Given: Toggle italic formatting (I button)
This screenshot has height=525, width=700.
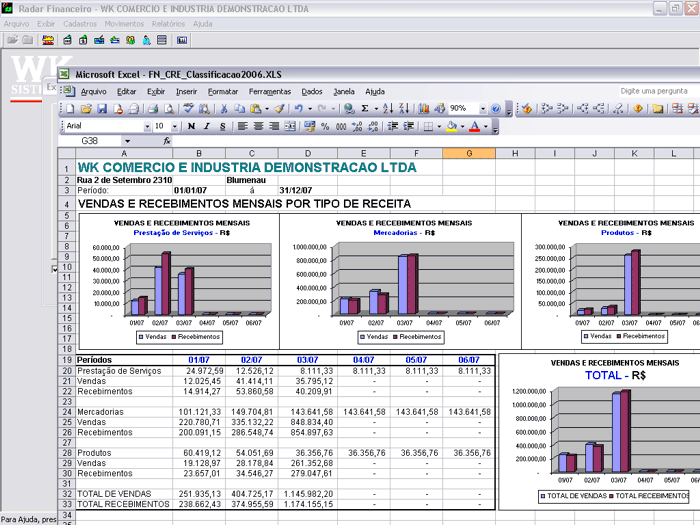Looking at the screenshot, I should pyautogui.click(x=206, y=127).
